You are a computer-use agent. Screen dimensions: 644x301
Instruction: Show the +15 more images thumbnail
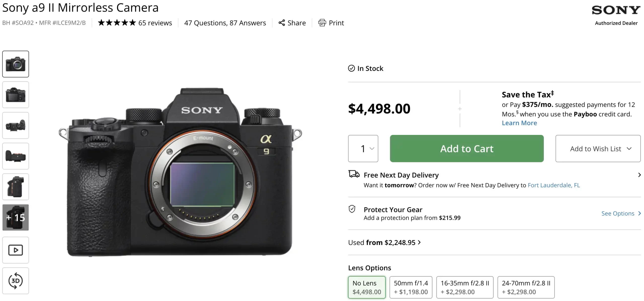point(16,217)
